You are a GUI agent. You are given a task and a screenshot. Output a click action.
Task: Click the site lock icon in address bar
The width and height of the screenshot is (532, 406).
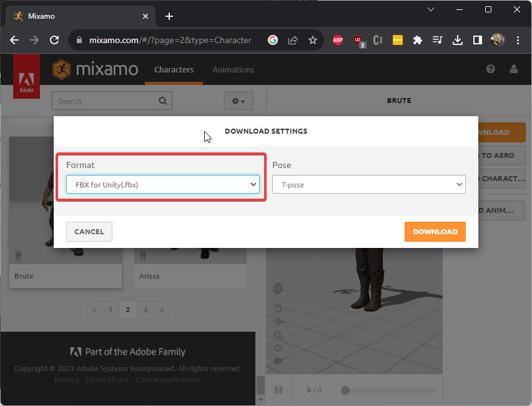pos(79,40)
